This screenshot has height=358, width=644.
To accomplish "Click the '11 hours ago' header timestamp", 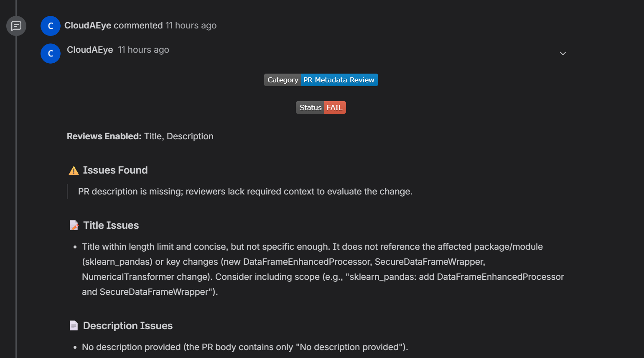I will click(x=191, y=26).
